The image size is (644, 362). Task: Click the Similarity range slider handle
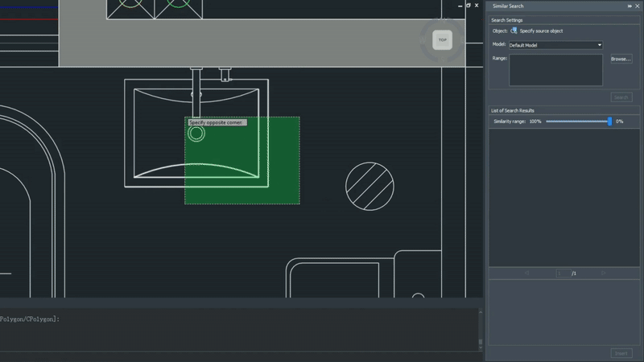[609, 121]
